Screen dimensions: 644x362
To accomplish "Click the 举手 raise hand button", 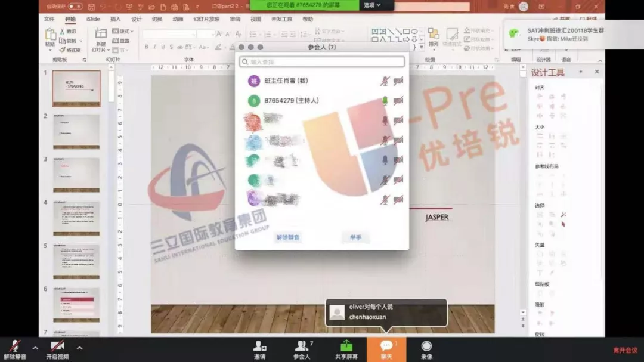I will coord(355,237).
